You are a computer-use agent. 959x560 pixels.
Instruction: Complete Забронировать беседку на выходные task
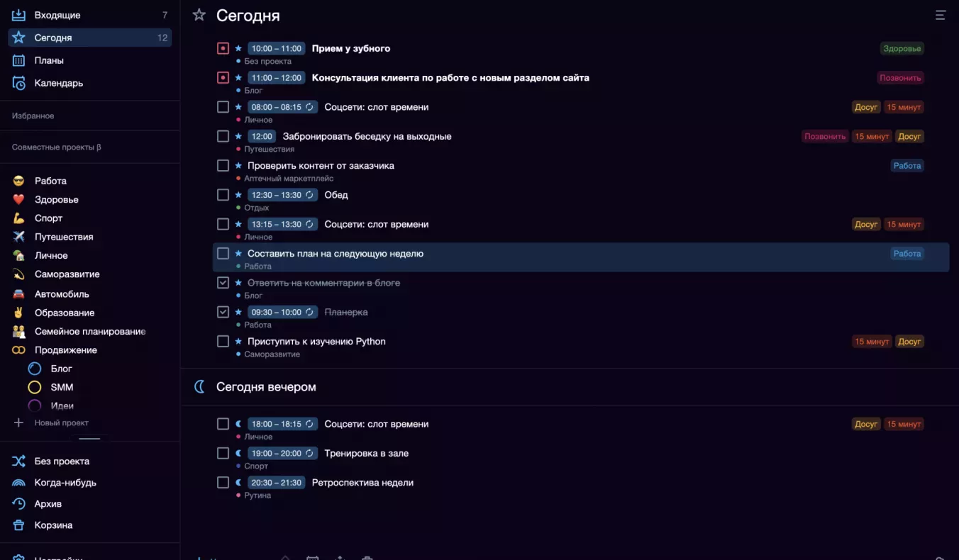point(223,136)
